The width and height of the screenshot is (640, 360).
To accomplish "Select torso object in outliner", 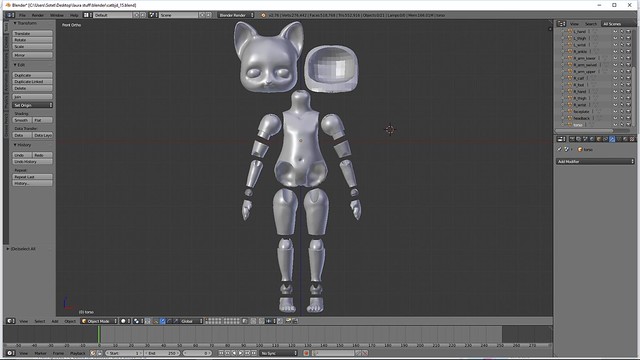I will [578, 125].
